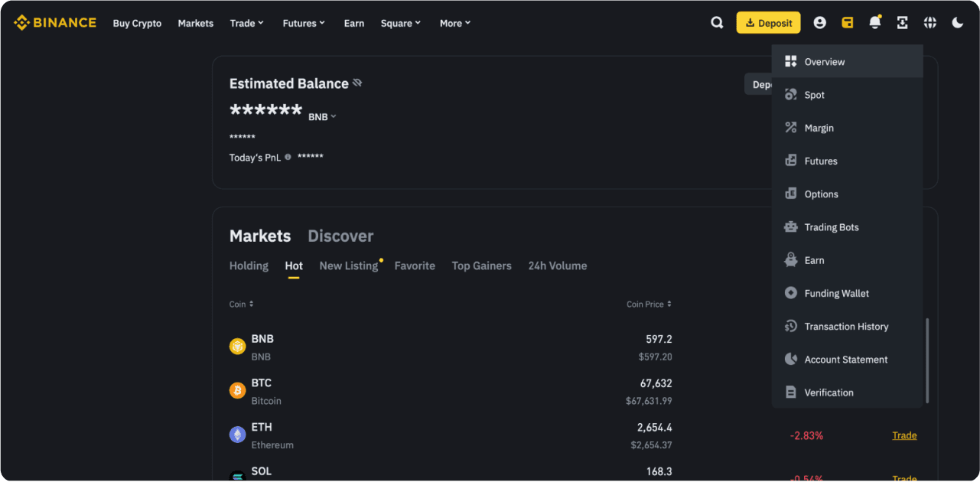Switch to the Holding tab
This screenshot has width=980, height=482.
(249, 266)
